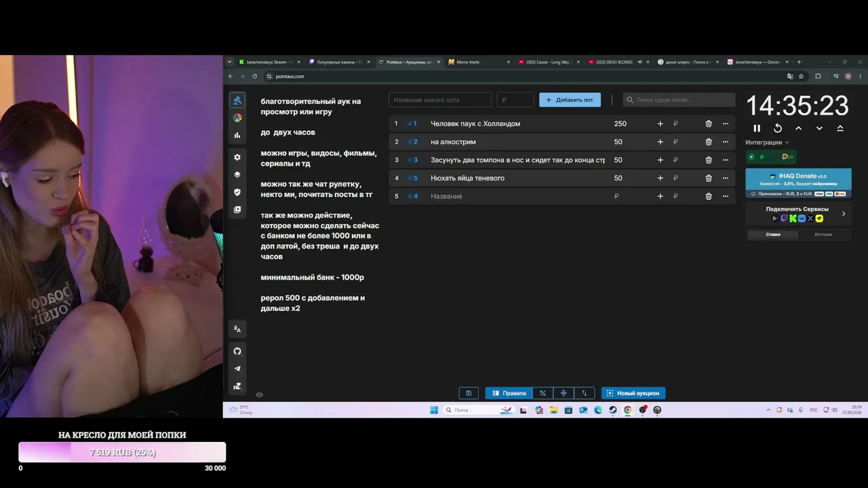Delete the на алкострим lot
Screen dimensions: 868x488
709,142
